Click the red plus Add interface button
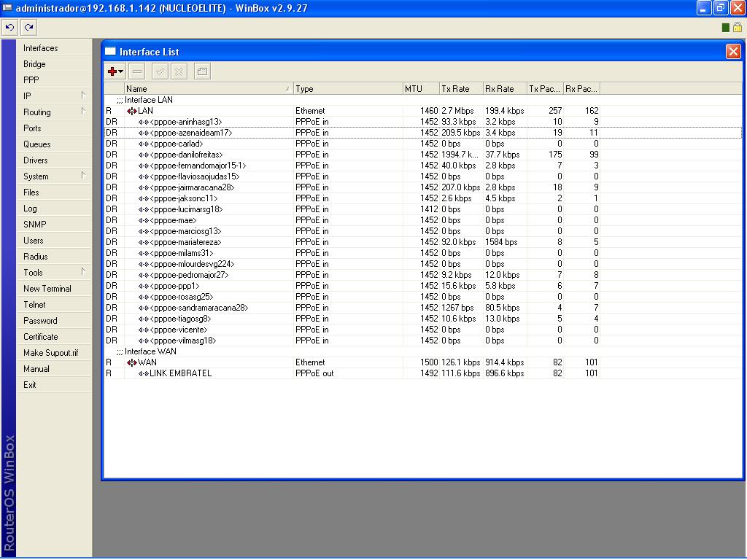 tap(115, 71)
